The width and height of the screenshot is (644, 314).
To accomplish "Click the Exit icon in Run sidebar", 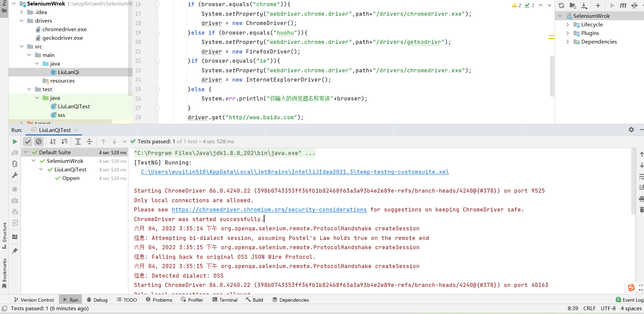I will tap(15, 223).
